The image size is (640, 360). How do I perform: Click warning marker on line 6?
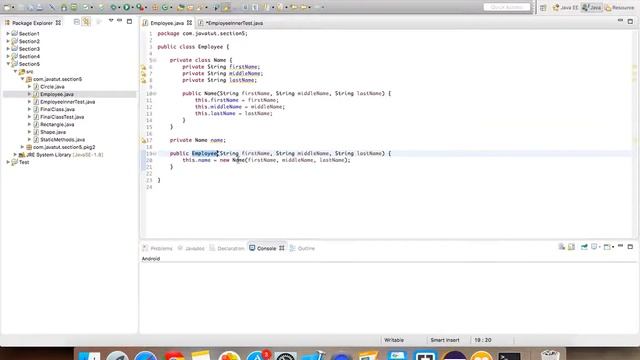144,67
